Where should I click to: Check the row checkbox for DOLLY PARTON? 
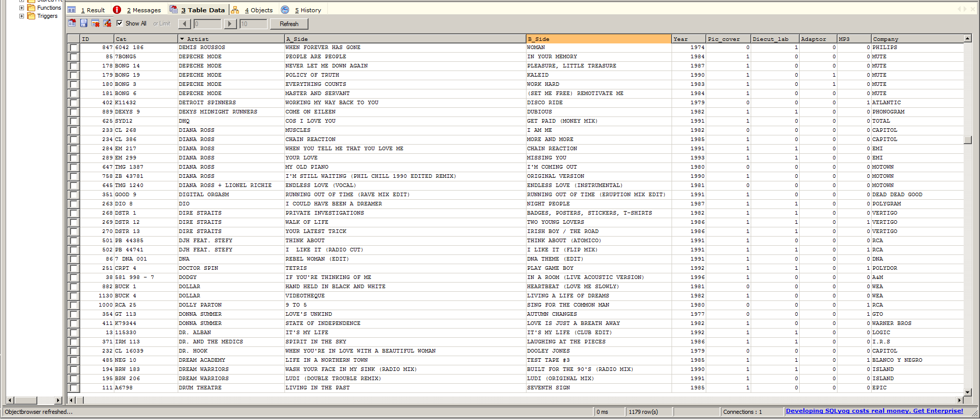[74, 305]
